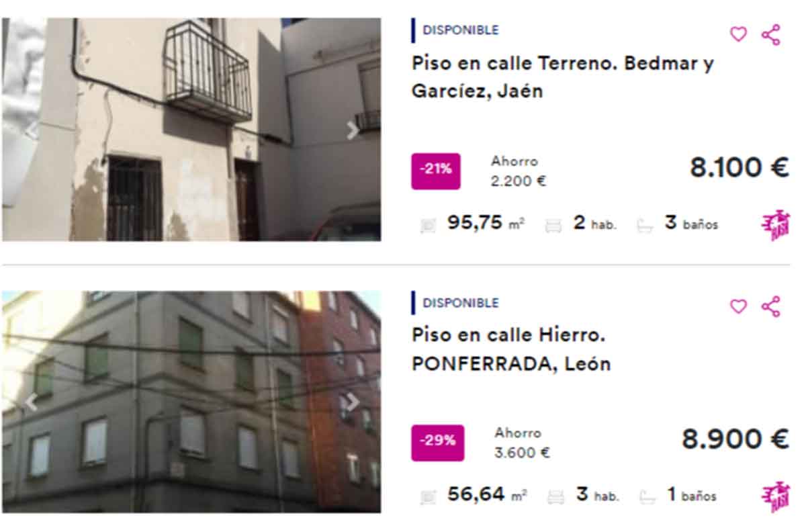Favorite the Bedmar y Garcíez listing heart

[x=738, y=34]
